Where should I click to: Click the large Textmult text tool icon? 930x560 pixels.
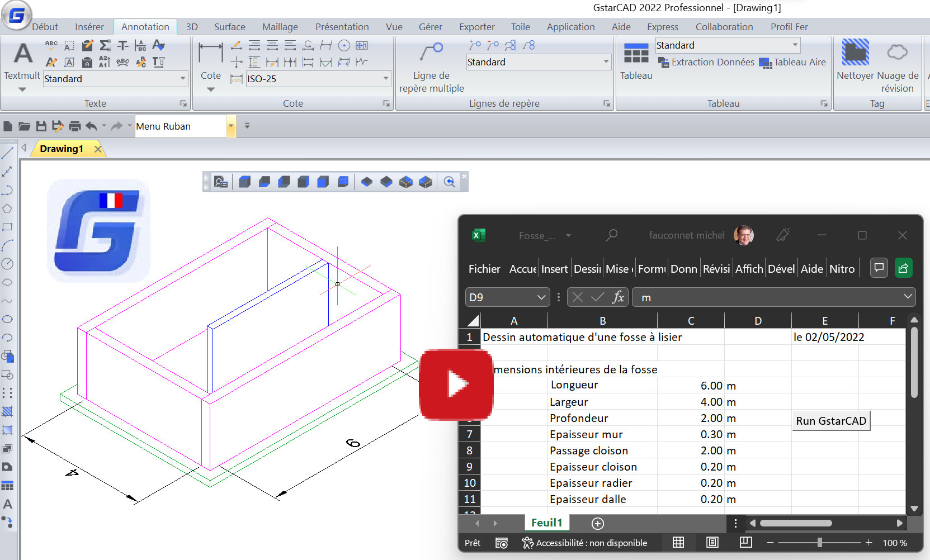pos(22,54)
